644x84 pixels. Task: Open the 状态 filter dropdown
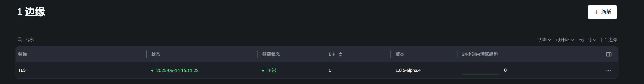tap(544, 40)
